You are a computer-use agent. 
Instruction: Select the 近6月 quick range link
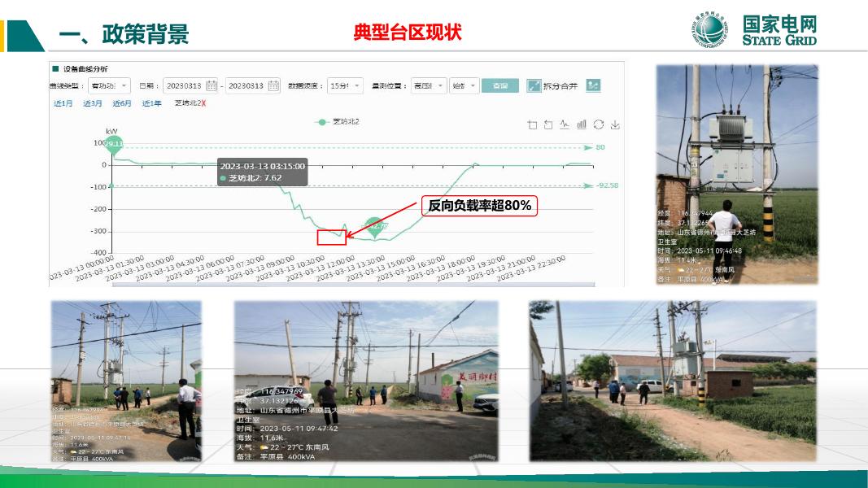[x=122, y=103]
